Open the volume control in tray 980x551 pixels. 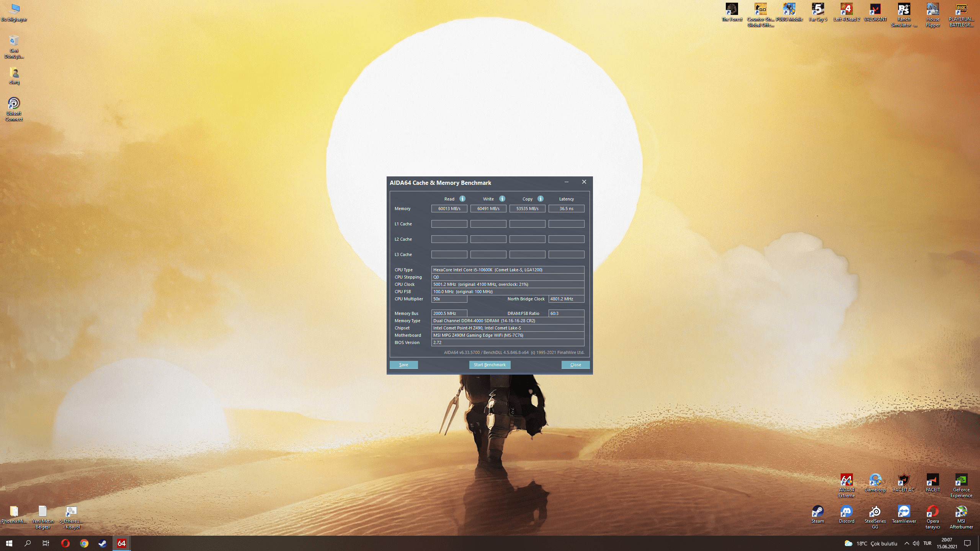coord(916,543)
